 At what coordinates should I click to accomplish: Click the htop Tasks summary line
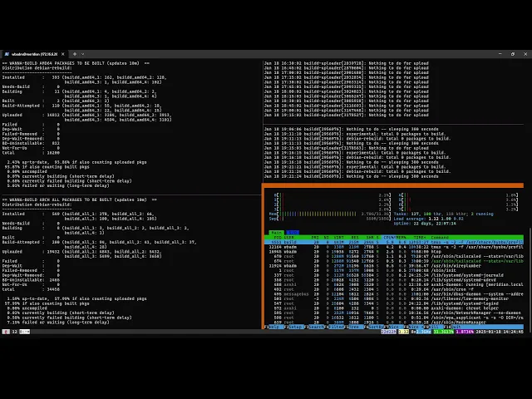pyautogui.click(x=443, y=214)
